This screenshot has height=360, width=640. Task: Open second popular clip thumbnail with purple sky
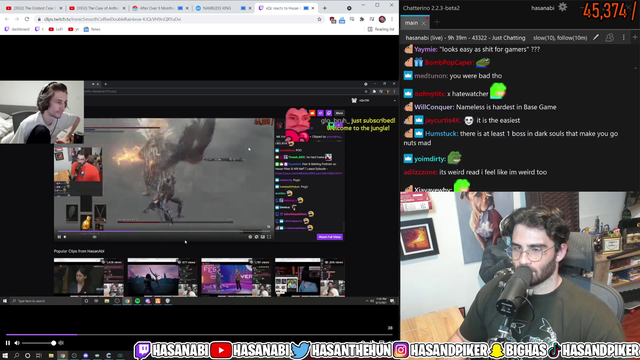(x=162, y=277)
